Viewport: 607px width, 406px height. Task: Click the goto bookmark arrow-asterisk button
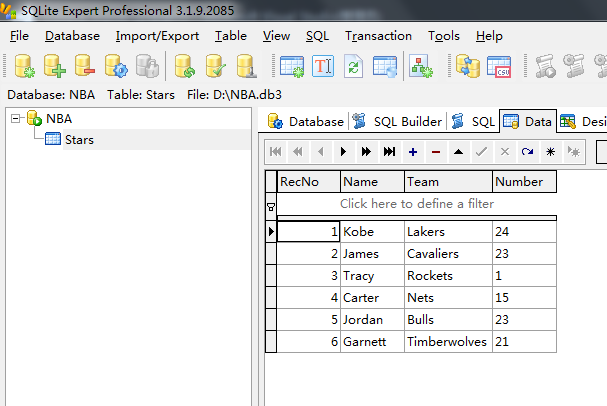[573, 152]
